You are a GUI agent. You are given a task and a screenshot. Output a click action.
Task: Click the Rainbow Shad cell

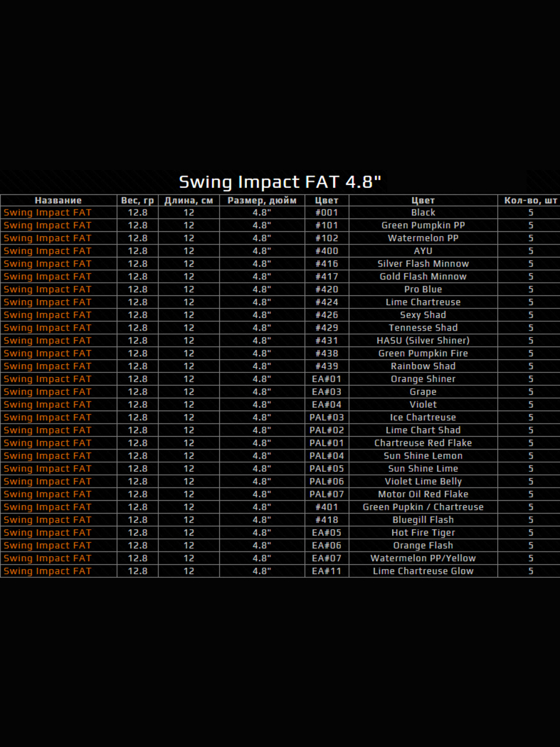point(423,366)
